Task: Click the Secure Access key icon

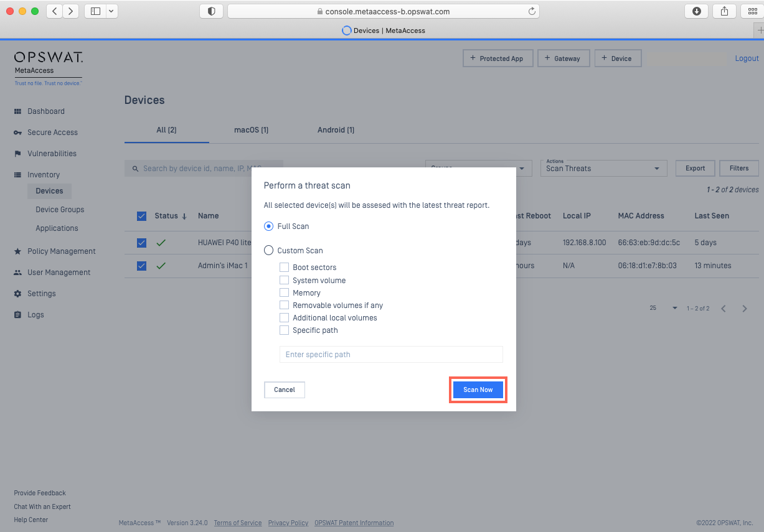Action: [17, 133]
